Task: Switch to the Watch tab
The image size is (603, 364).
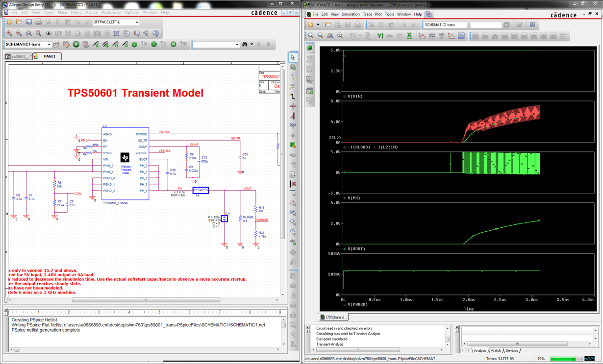Action: tap(495, 351)
